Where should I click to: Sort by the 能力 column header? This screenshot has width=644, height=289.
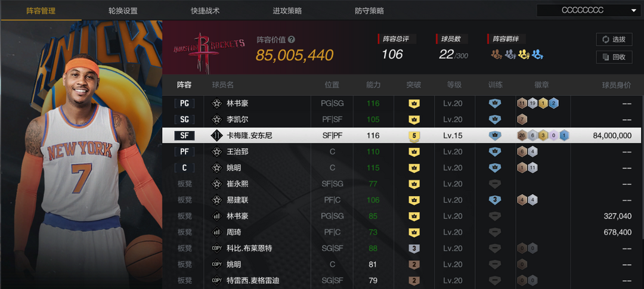(x=373, y=85)
